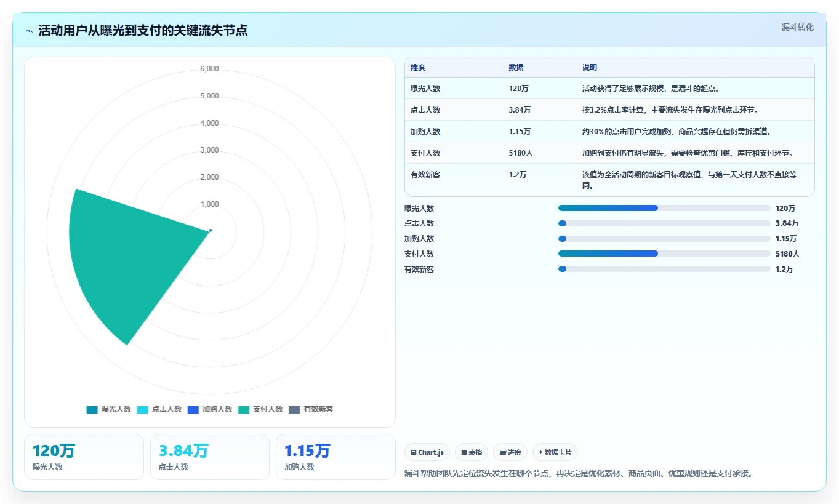This screenshot has width=839, height=504.
Task: Click the 进度 tag chip
Action: [510, 452]
